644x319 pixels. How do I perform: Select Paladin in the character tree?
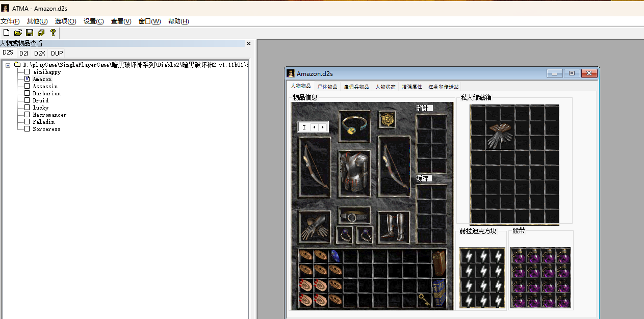click(x=43, y=122)
